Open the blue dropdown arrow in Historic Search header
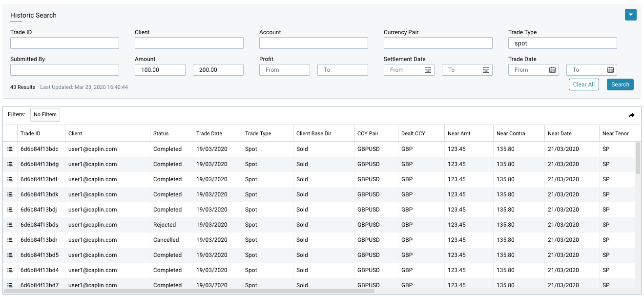The image size is (644, 297). pos(630,15)
